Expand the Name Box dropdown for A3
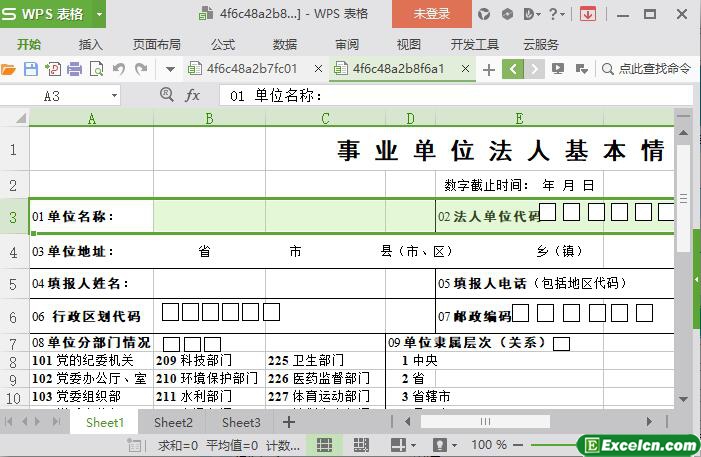This screenshot has width=701, height=457. click(x=114, y=96)
